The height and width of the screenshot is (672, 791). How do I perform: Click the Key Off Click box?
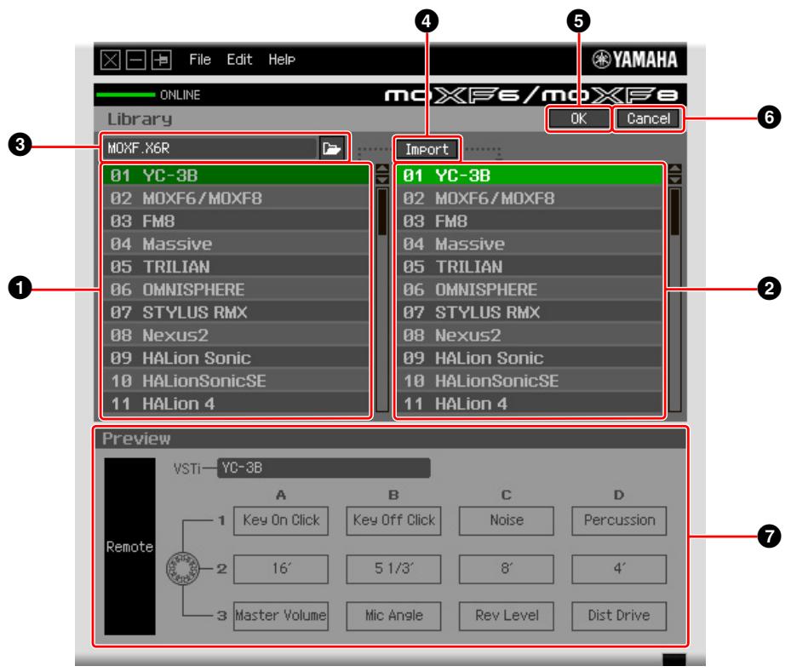pyautogui.click(x=394, y=520)
